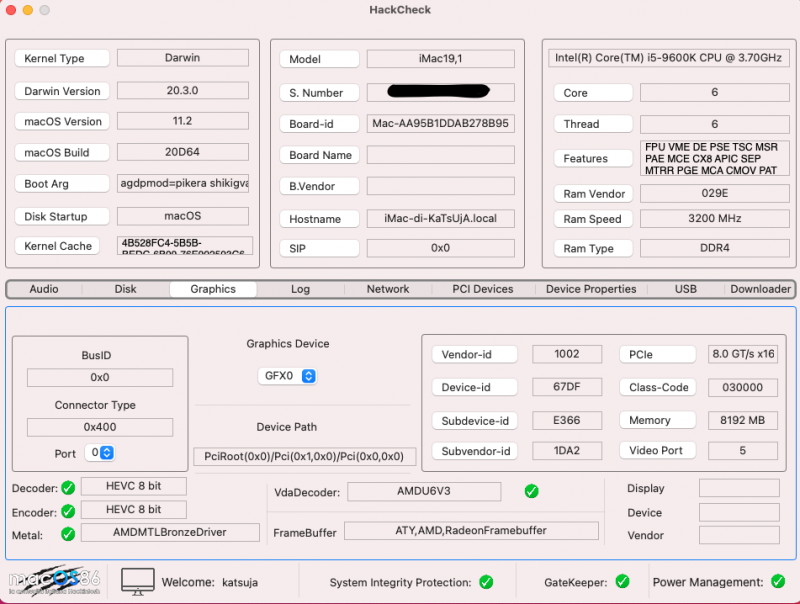Click the FrameBuffer ATY,AMD,RadeonFramebuffer field
The height and width of the screenshot is (604, 800).
(471, 531)
